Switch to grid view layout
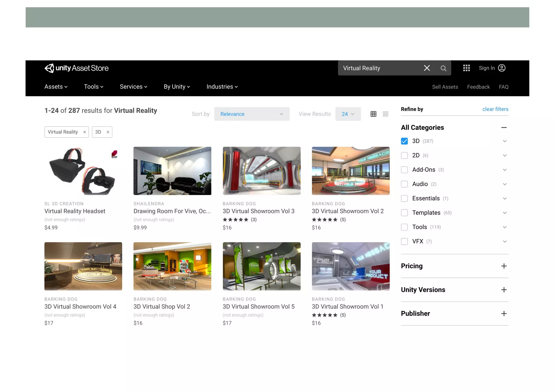 [x=373, y=114]
